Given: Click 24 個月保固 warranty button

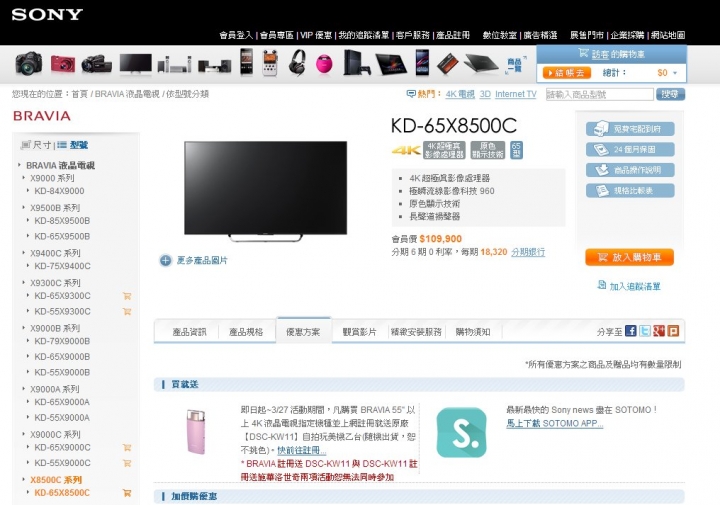Looking at the screenshot, I should click(630, 149).
